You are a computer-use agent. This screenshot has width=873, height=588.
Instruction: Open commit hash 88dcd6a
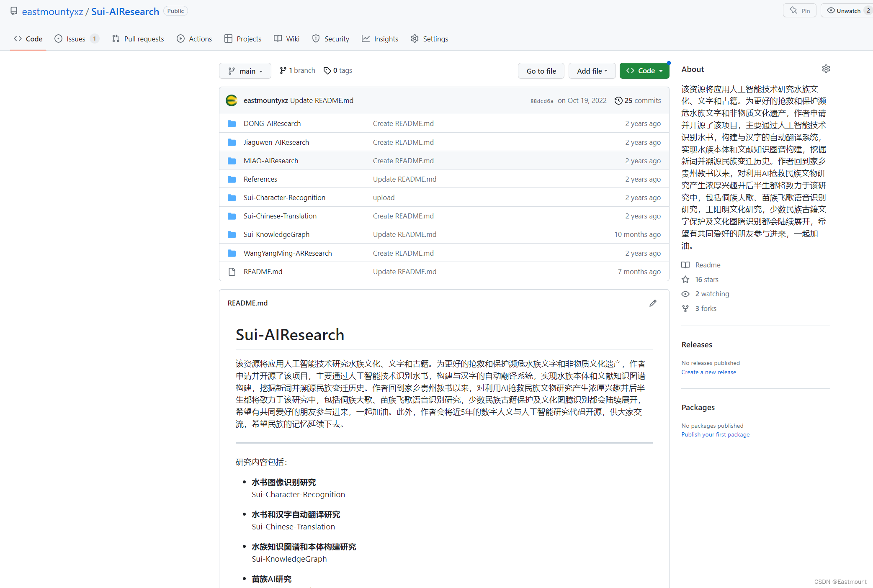[x=542, y=101]
